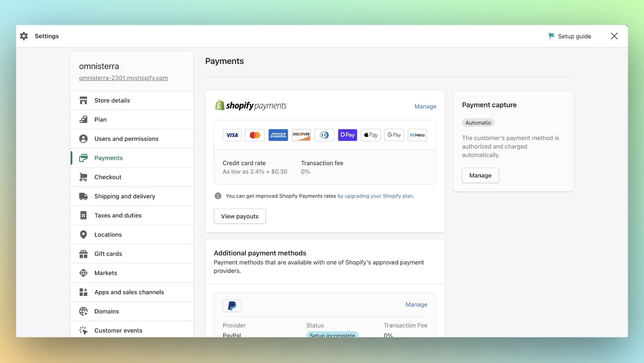Open Markets settings
This screenshot has height=363, width=644.
click(x=132, y=273)
